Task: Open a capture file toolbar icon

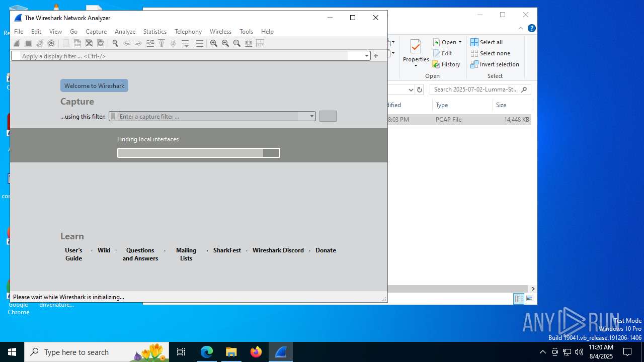Action: (x=66, y=43)
